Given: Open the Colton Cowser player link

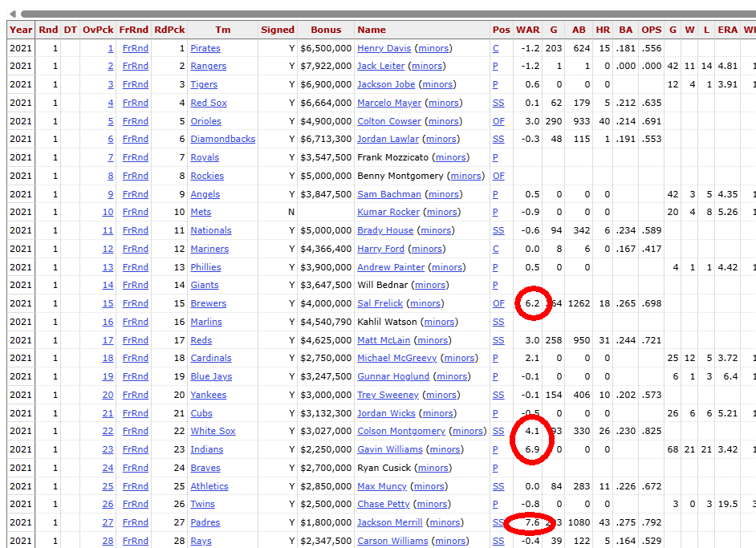Looking at the screenshot, I should [389, 121].
